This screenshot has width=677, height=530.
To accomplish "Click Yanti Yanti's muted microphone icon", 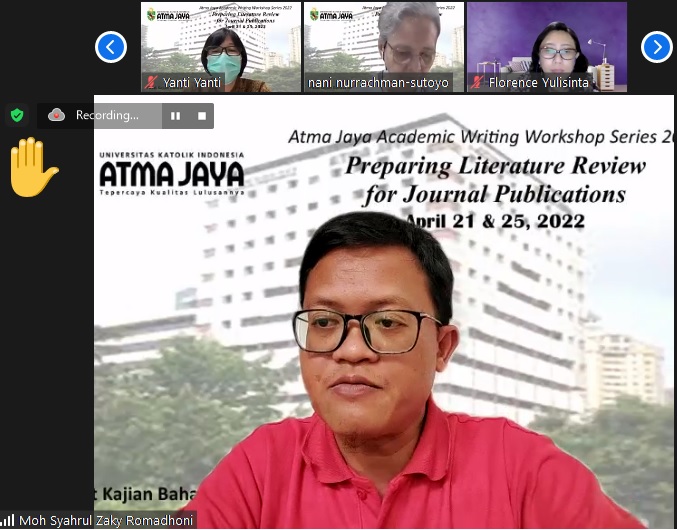I will point(151,82).
